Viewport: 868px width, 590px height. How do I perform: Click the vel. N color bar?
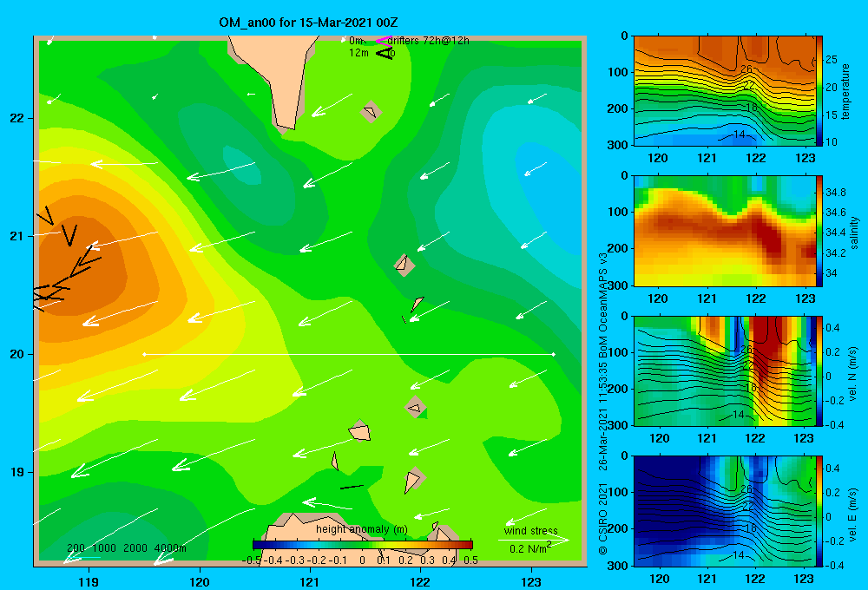coord(819,370)
